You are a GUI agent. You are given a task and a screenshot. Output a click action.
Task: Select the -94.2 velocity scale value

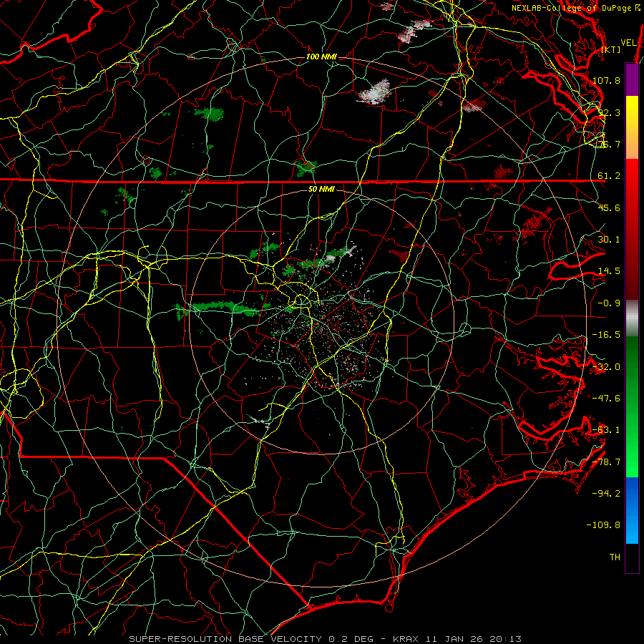[606, 494]
